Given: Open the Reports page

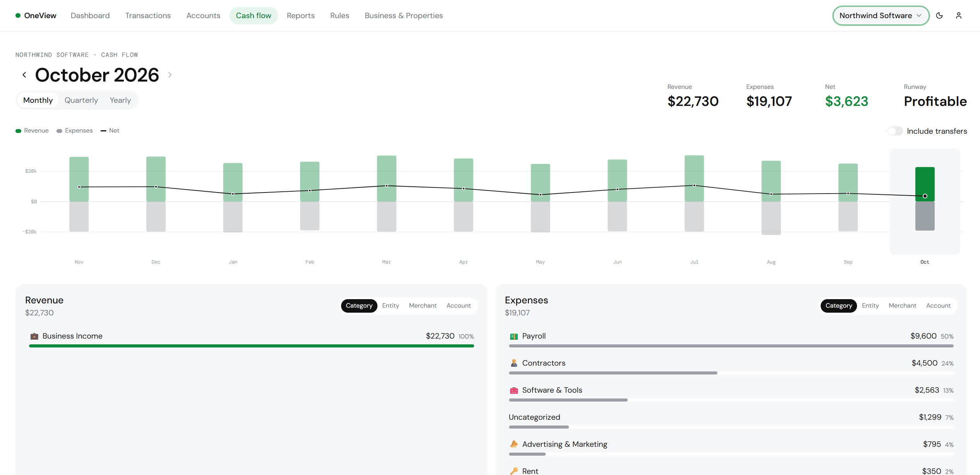Looking at the screenshot, I should coord(301,15).
